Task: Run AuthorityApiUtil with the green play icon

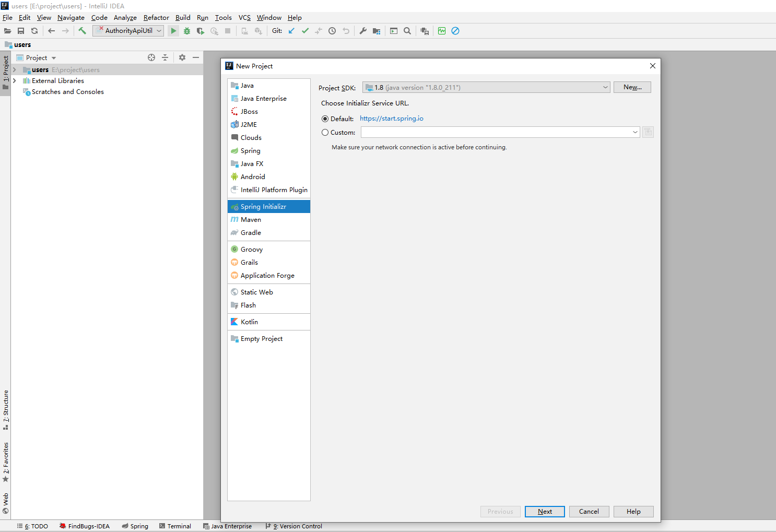Action: point(173,31)
